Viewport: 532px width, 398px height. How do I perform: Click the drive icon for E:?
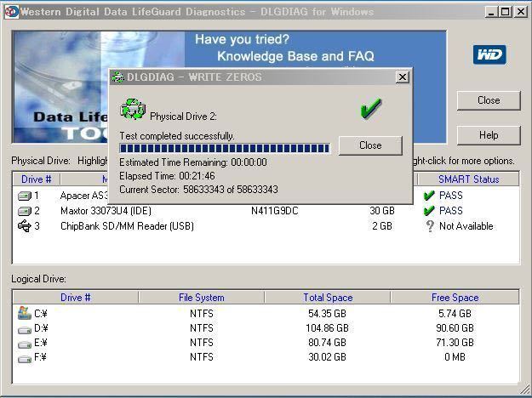click(x=25, y=344)
